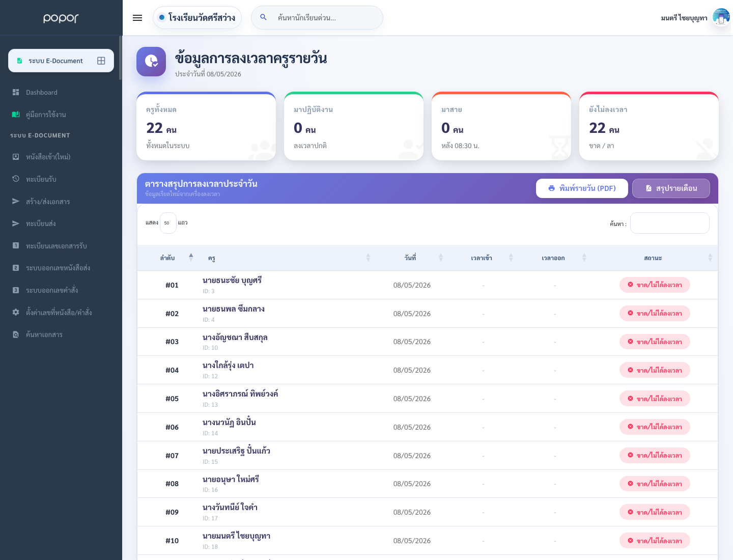Open user avatar for มนตรี ไชยบุญทา
Image resolution: width=733 pixels, height=560 pixels.
pyautogui.click(x=721, y=17)
